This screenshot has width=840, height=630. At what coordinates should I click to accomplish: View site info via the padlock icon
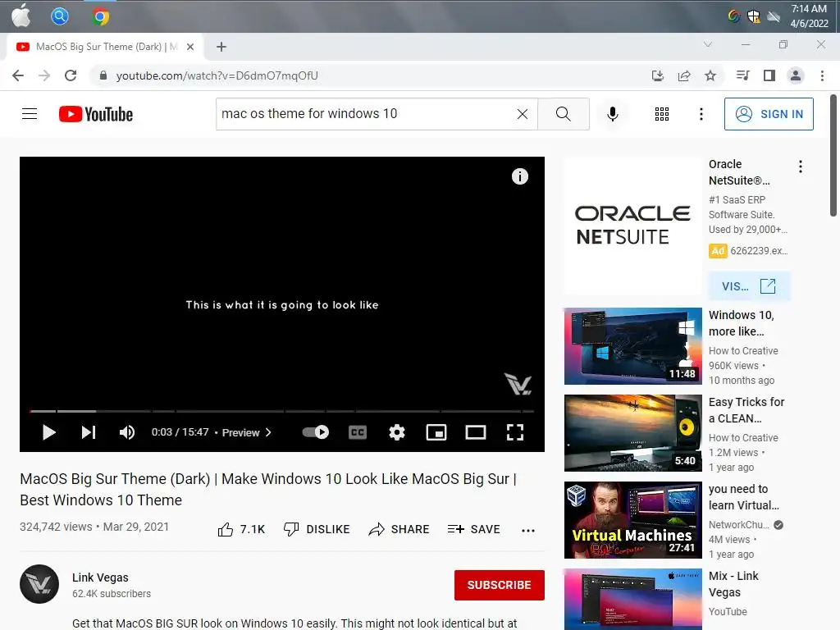103,75
